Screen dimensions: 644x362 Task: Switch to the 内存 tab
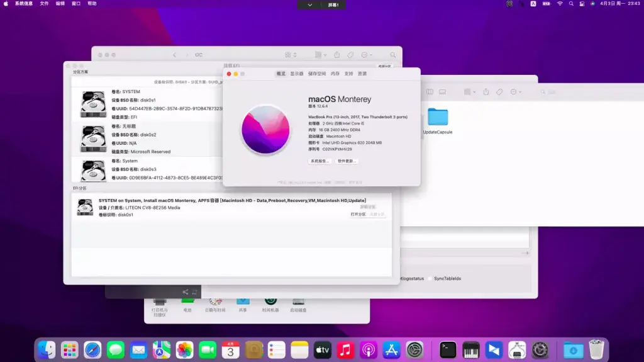coord(335,74)
